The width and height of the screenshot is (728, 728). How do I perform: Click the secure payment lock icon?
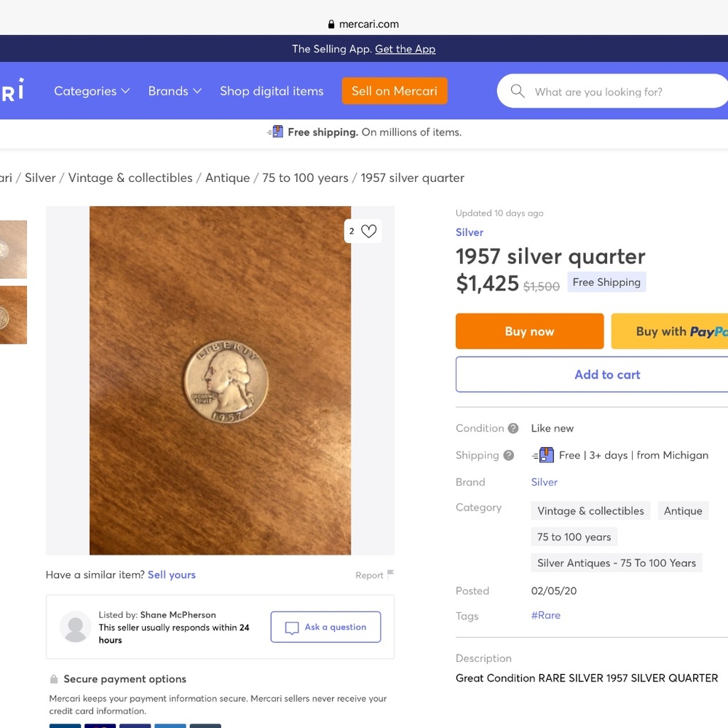click(x=54, y=678)
